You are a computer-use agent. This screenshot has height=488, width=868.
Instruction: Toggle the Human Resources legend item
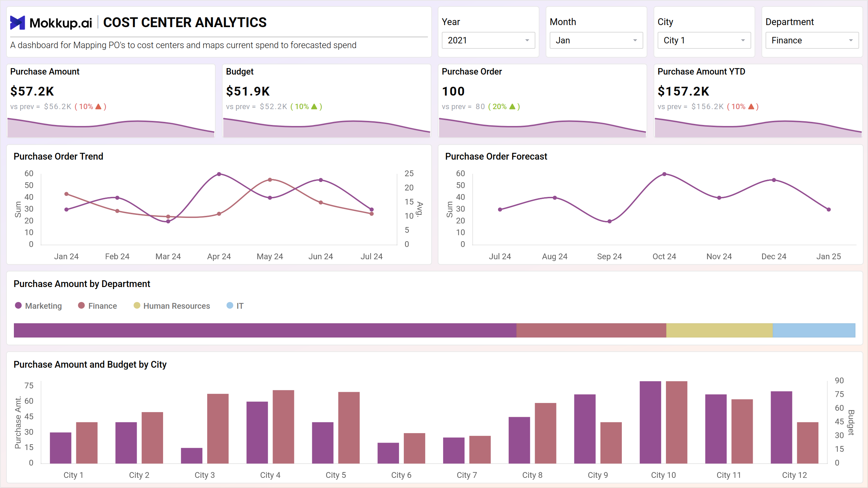(172, 306)
